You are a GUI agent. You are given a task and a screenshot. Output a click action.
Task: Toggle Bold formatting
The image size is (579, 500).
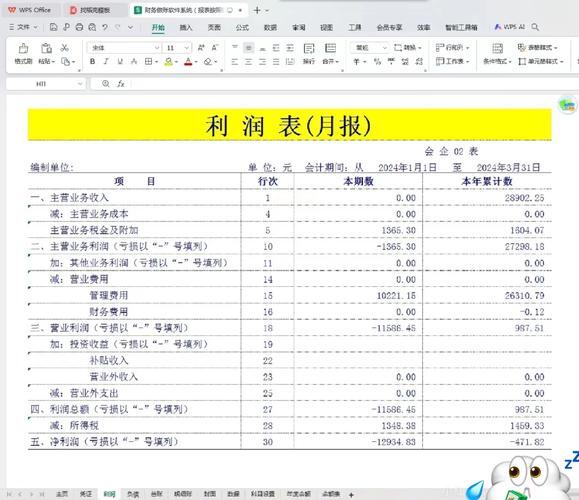click(x=92, y=62)
